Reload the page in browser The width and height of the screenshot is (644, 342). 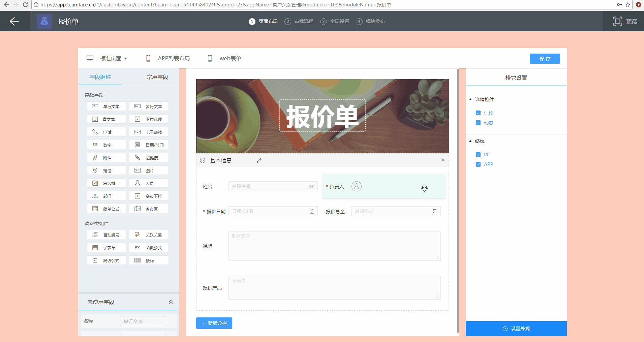point(25,5)
